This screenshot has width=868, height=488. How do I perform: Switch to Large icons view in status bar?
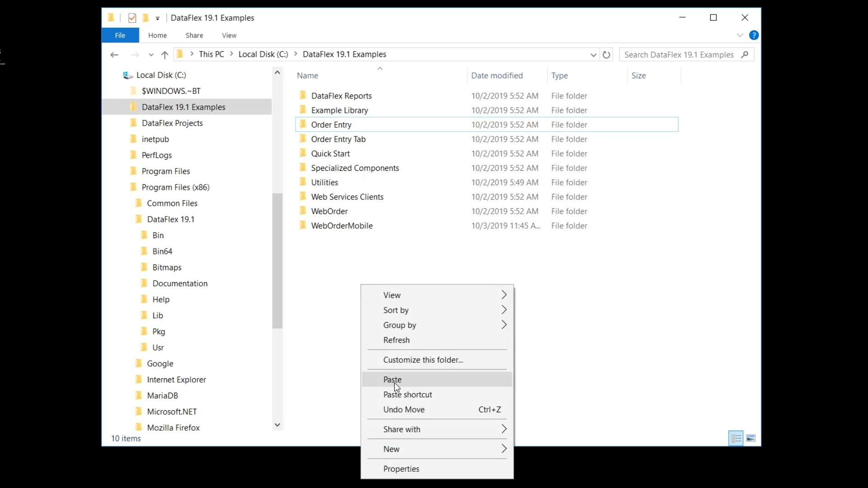point(751,438)
